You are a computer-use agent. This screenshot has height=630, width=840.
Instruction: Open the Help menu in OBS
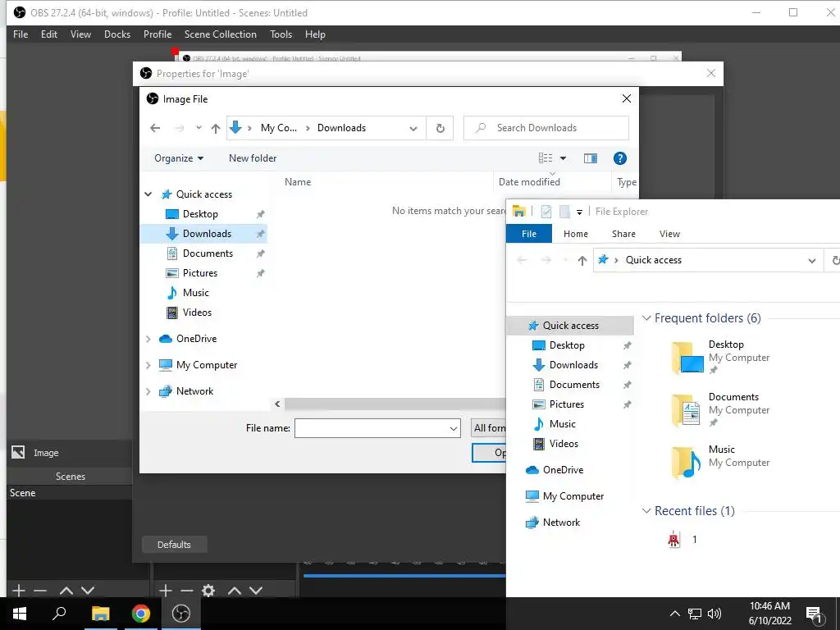(315, 34)
